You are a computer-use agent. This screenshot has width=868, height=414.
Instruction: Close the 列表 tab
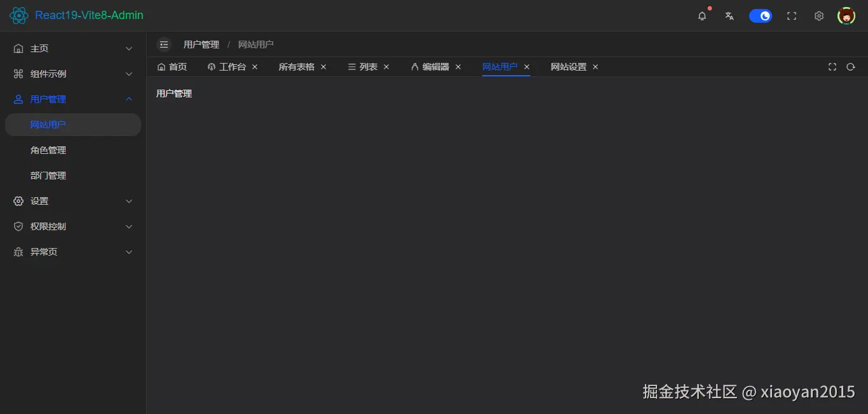point(386,67)
